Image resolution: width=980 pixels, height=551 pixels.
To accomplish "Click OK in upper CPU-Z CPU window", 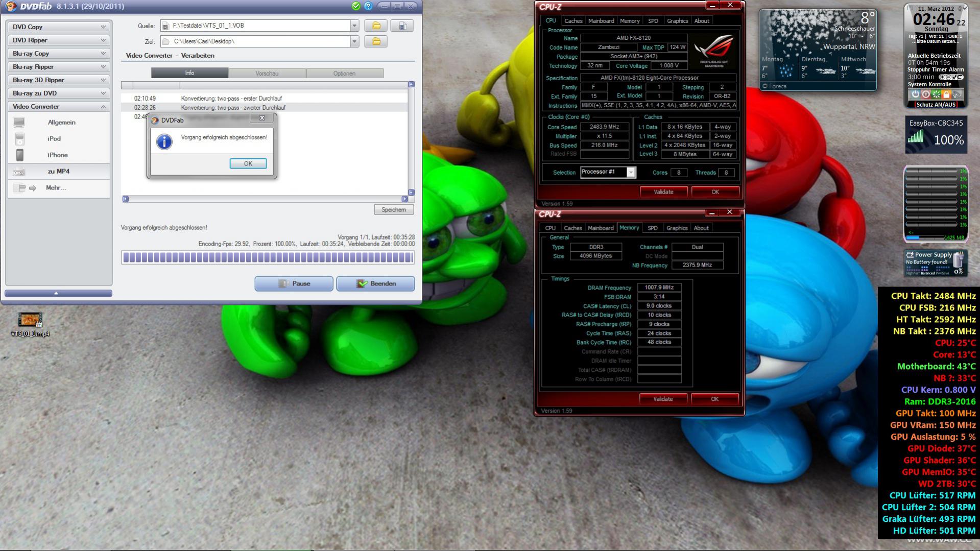I will (715, 192).
